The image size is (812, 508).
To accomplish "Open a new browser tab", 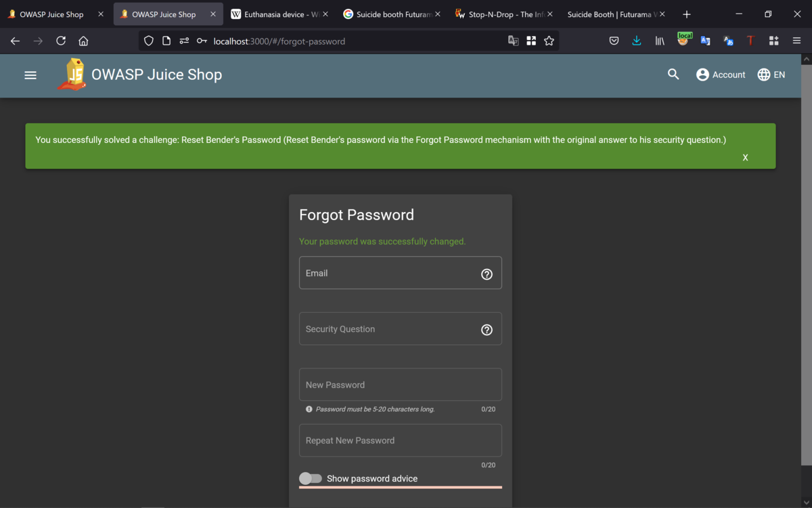I will [687, 14].
